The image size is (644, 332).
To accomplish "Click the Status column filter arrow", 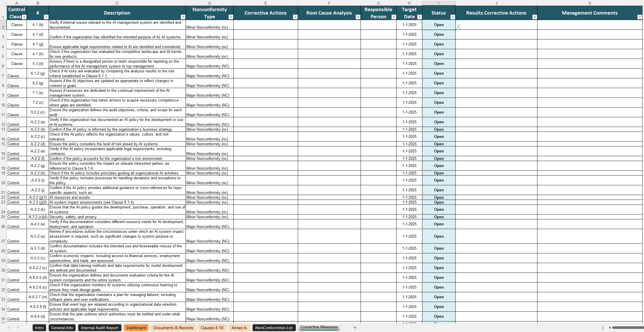I will tap(453, 17).
